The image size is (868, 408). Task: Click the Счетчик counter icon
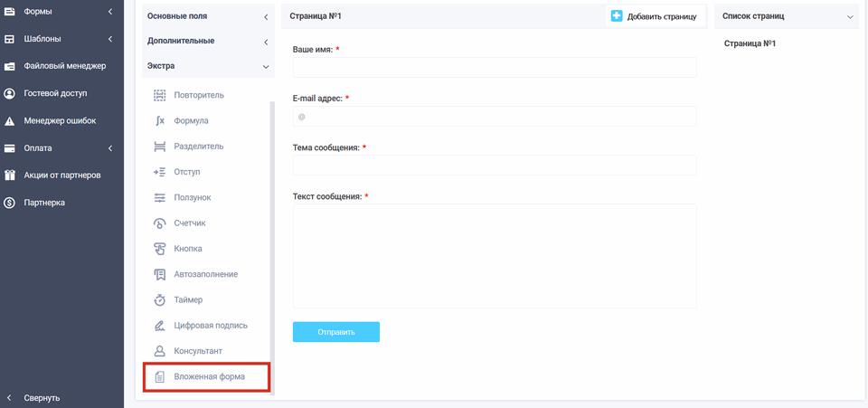(160, 223)
